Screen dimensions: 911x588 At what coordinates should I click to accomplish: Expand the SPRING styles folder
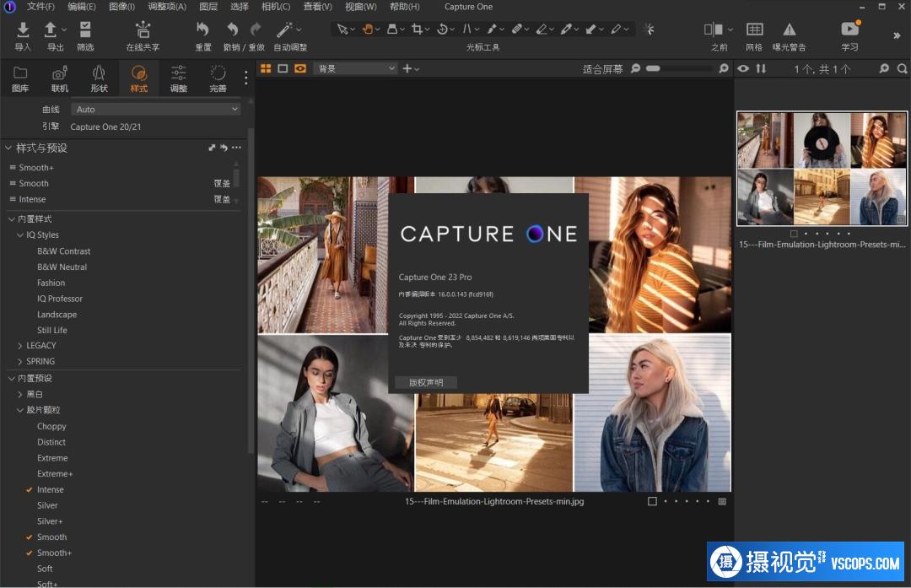pos(20,361)
